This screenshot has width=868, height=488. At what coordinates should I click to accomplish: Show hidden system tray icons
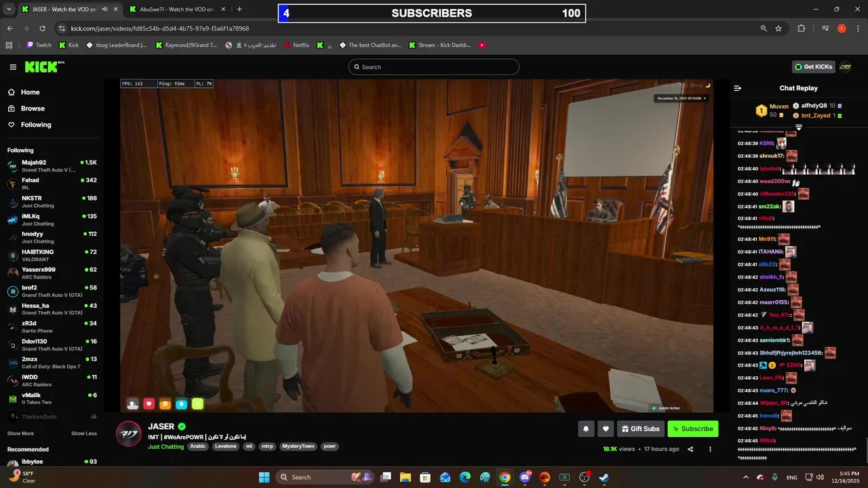(745, 477)
